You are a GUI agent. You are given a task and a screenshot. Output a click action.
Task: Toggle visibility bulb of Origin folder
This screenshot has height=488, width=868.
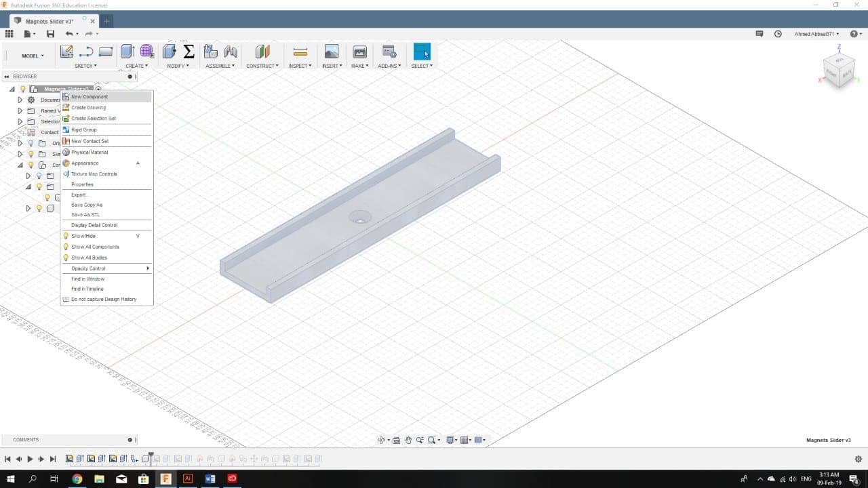(31, 143)
